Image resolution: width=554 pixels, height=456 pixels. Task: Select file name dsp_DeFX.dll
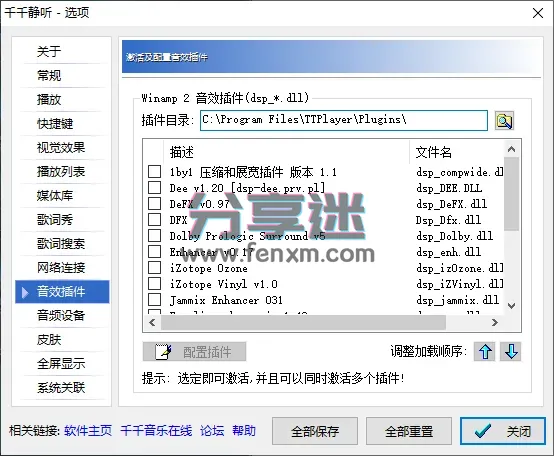point(452,204)
